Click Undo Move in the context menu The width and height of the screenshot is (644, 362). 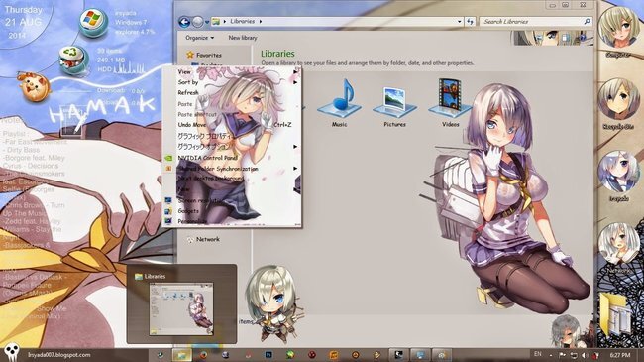[192, 124]
